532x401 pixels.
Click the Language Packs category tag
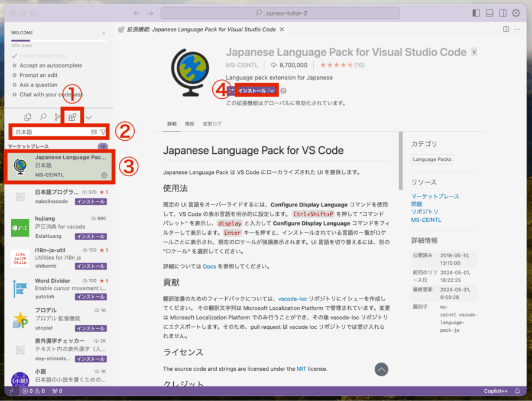432,159
